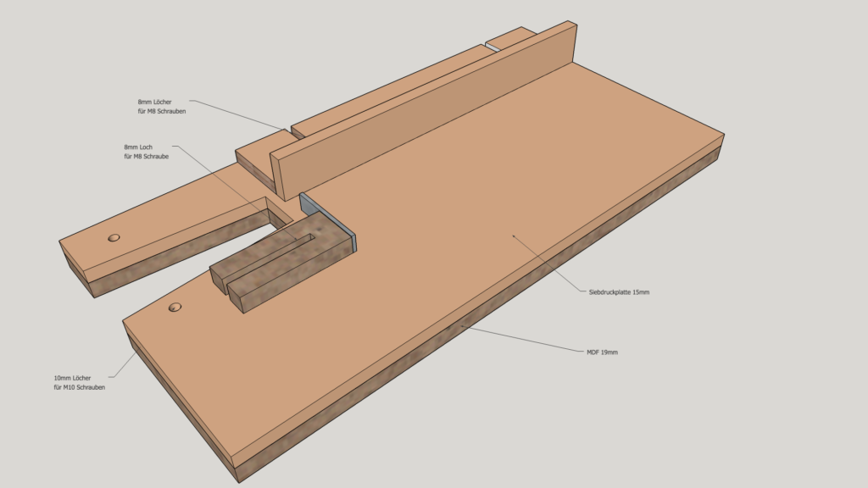Click the "MDF 19mm" annotation label
Screen dimensions: 868x488
pyautogui.click(x=602, y=351)
